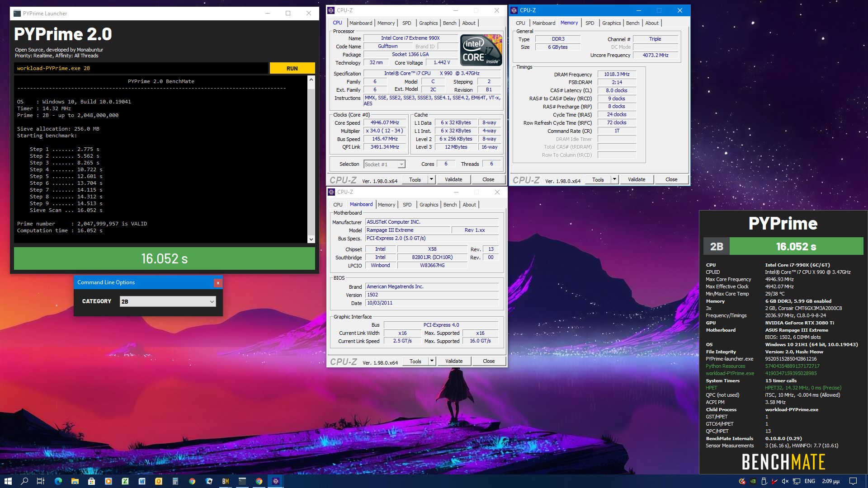Launch Microsoft Edge from taskbar

tap(58, 481)
